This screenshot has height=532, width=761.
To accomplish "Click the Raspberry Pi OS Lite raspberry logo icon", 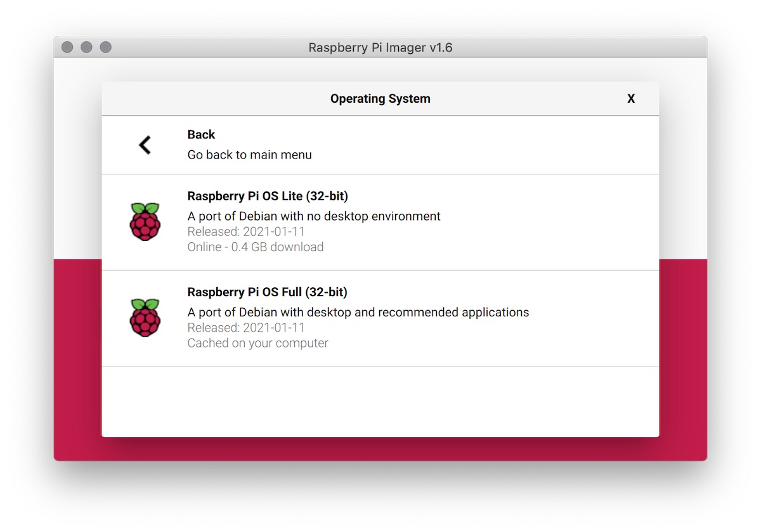I will (x=145, y=221).
